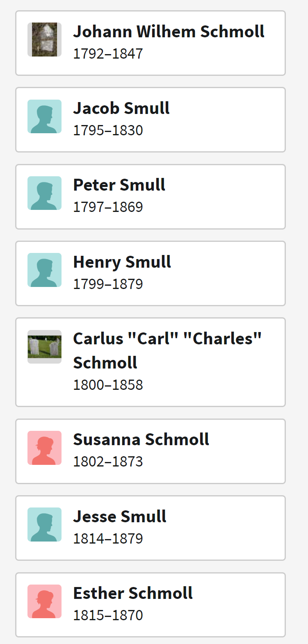Click Susanna Schmoll's female silhouette icon
Image resolution: width=308 pixels, height=644 pixels.
point(44,448)
